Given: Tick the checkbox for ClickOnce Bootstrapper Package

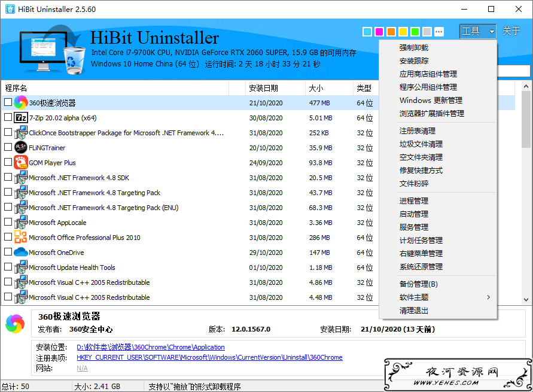Looking at the screenshot, I should pos(8,132).
